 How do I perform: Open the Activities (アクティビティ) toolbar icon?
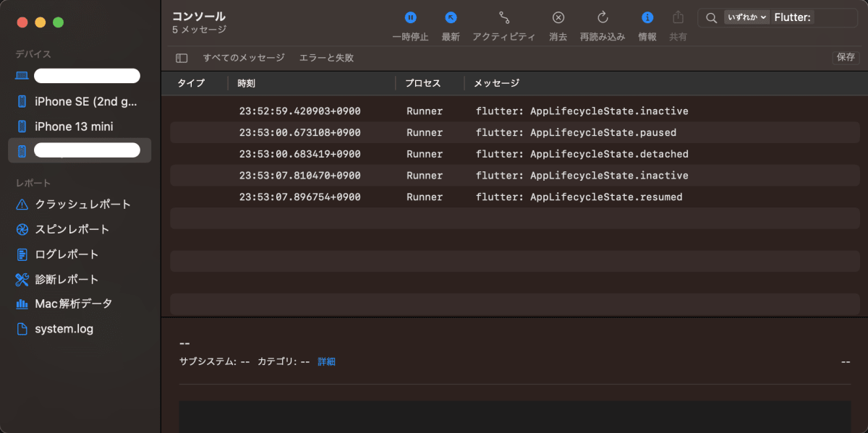pos(504,17)
